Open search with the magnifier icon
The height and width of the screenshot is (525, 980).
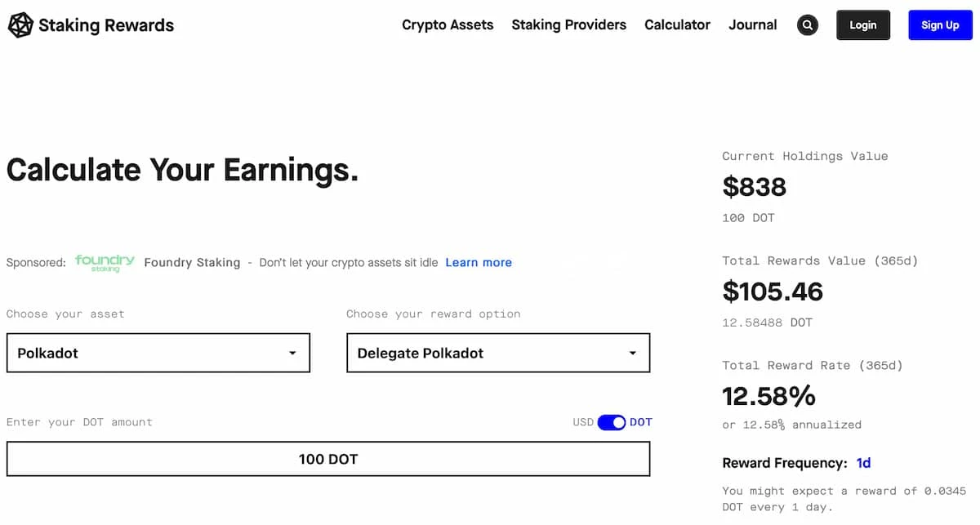(x=808, y=25)
